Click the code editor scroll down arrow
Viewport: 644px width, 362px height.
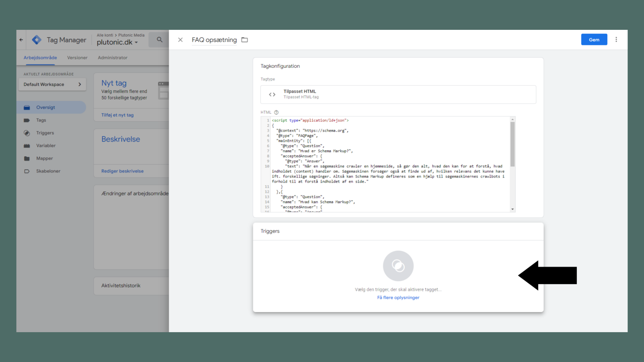[x=513, y=209]
